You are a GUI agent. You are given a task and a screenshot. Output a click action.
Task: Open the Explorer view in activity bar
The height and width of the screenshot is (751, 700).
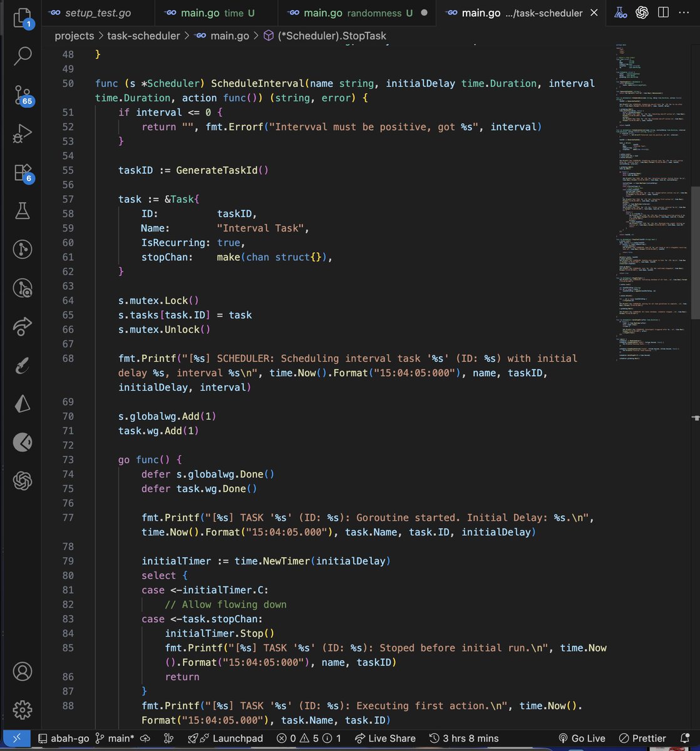pos(23,18)
